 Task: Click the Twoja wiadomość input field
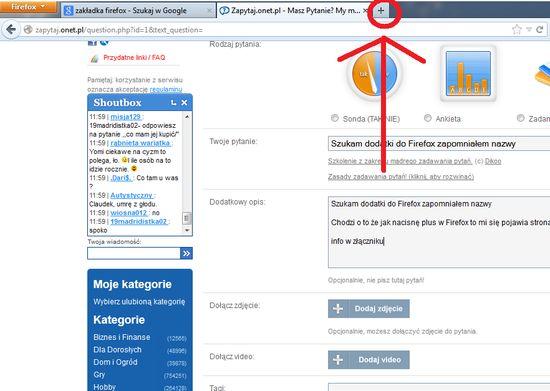[134, 253]
